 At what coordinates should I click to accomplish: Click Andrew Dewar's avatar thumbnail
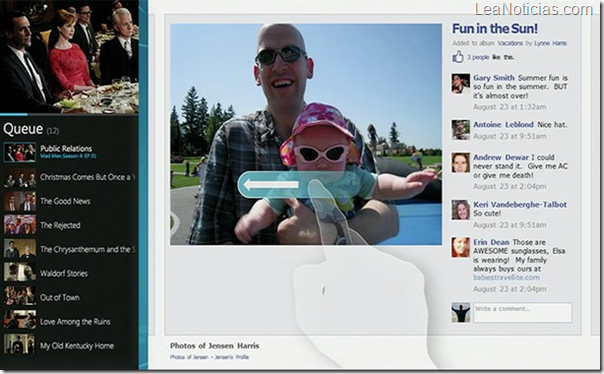(461, 163)
